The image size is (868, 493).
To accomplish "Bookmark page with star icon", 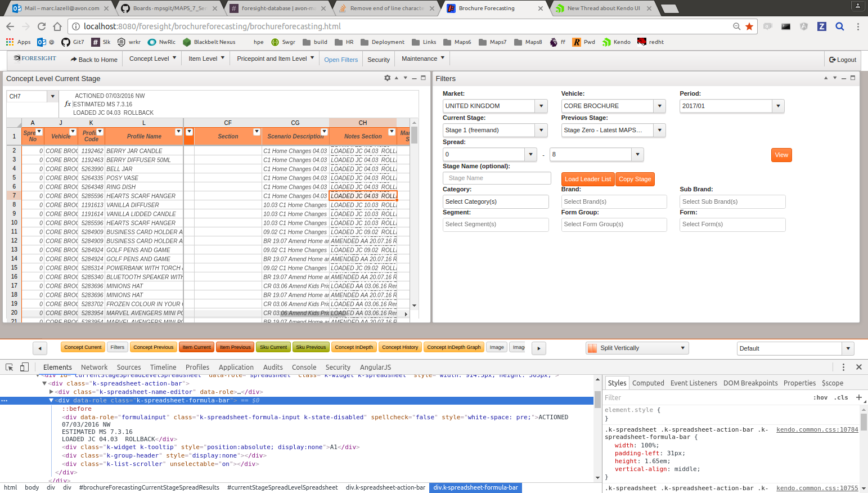I will click(749, 26).
